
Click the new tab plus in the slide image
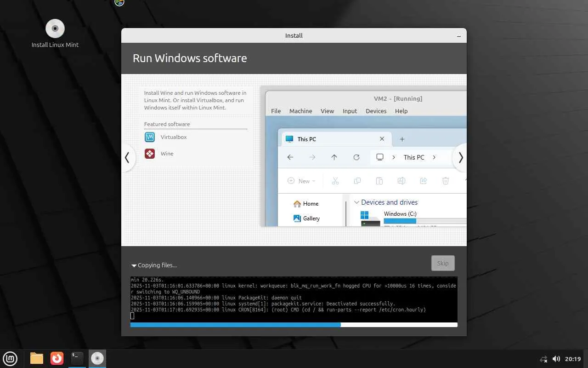402,139
